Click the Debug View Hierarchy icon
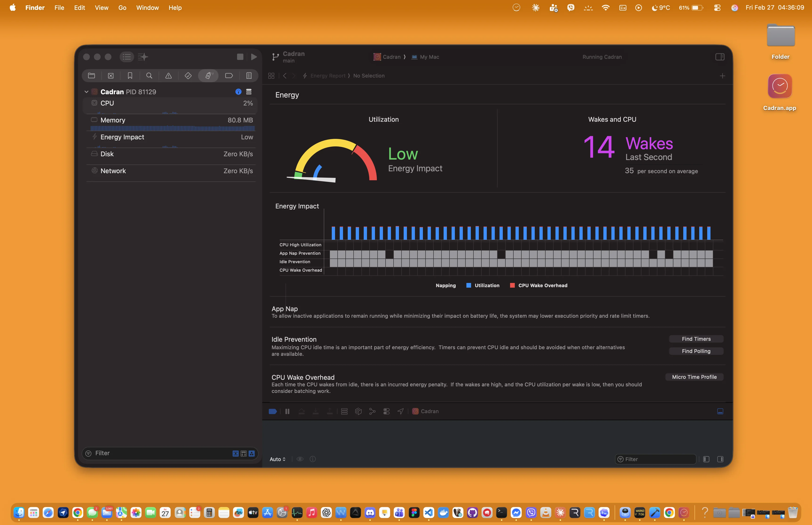Screen dimensions: 812x525 (358, 411)
